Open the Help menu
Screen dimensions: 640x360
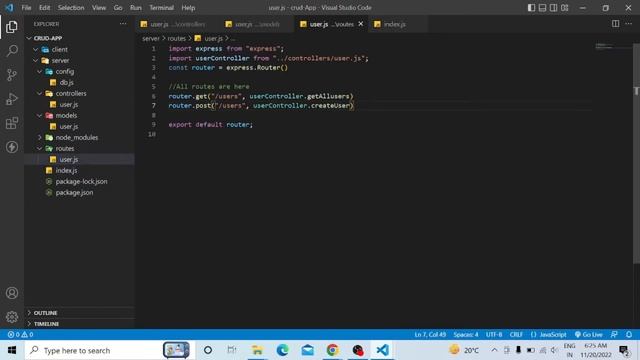tap(188, 8)
